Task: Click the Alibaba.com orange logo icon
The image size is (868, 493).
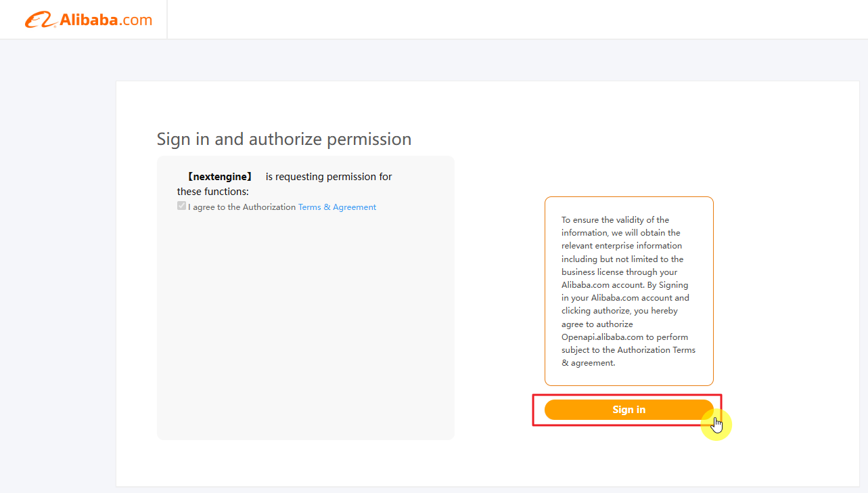Action: (x=40, y=20)
